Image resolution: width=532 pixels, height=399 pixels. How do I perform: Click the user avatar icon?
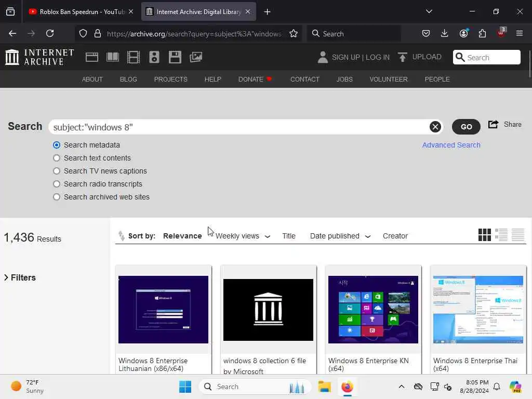tap(323, 57)
